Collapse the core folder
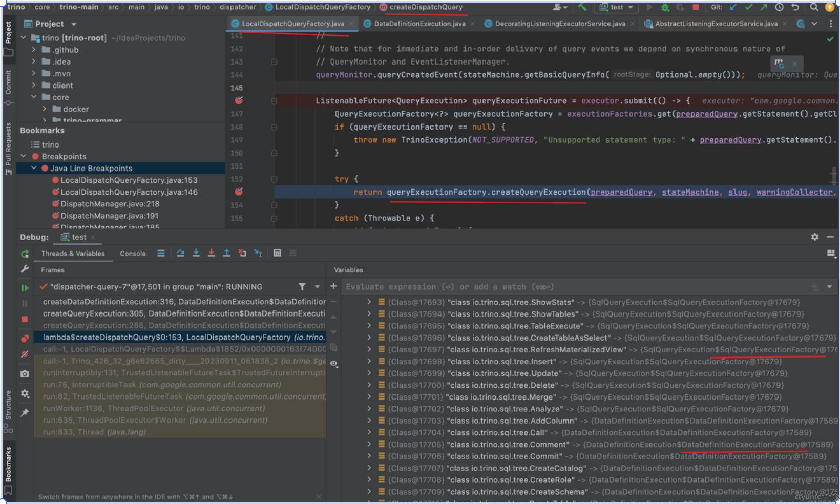This screenshot has width=840, height=504. 34,97
